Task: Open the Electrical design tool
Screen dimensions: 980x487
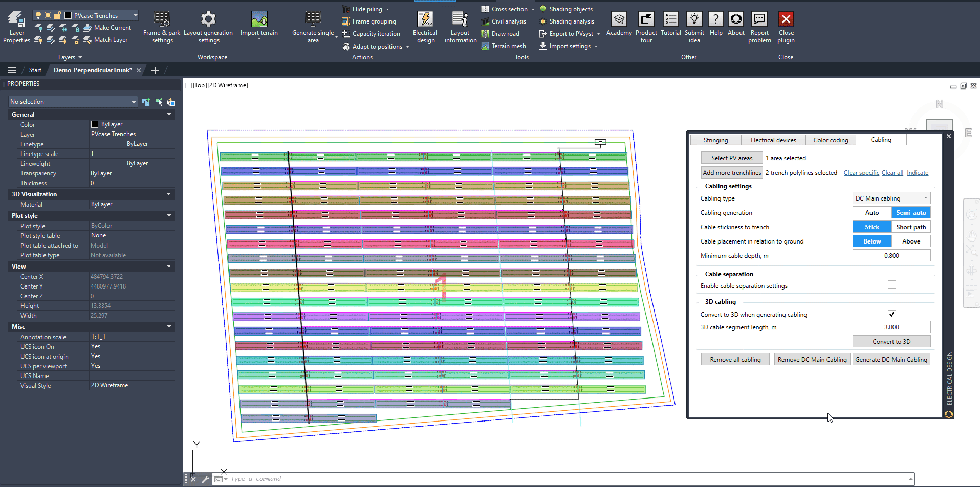Action: tap(425, 20)
